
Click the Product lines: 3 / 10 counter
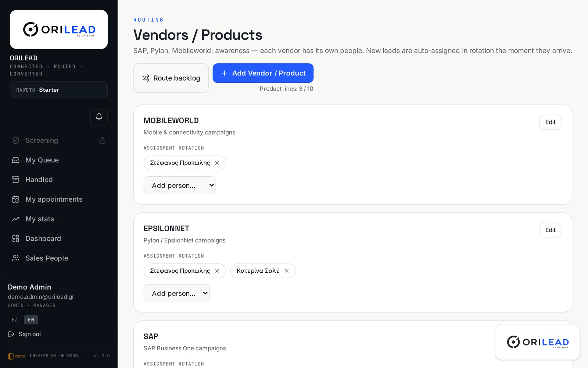[287, 89]
